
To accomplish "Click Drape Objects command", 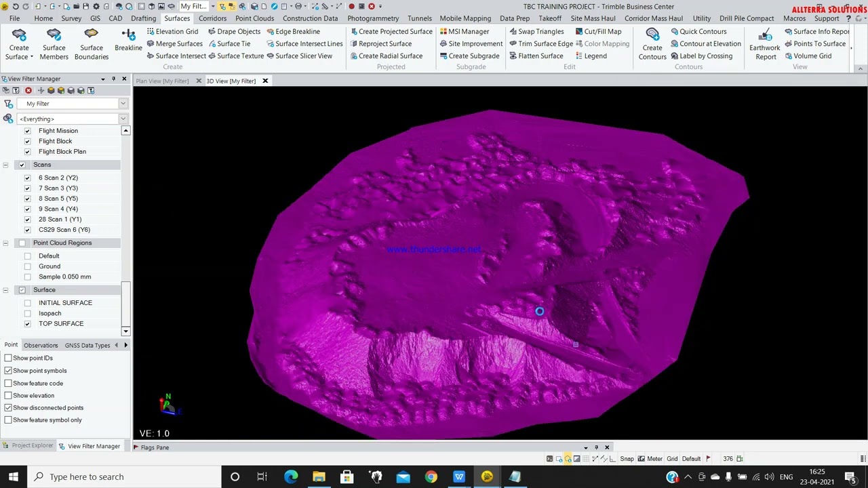I will pos(234,32).
